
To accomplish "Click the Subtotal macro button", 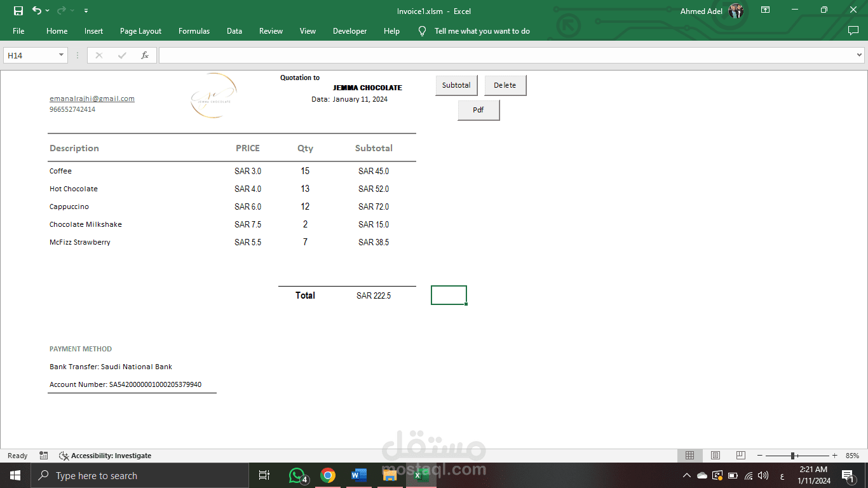I will click(456, 85).
